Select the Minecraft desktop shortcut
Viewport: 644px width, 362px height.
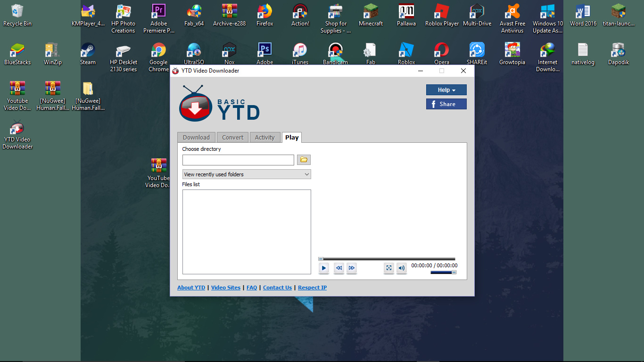pyautogui.click(x=371, y=16)
